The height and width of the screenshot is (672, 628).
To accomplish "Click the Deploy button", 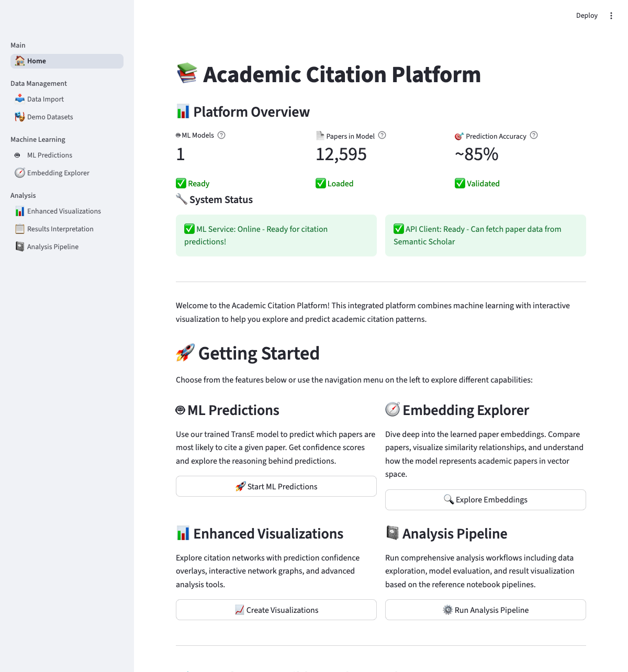I will (586, 16).
